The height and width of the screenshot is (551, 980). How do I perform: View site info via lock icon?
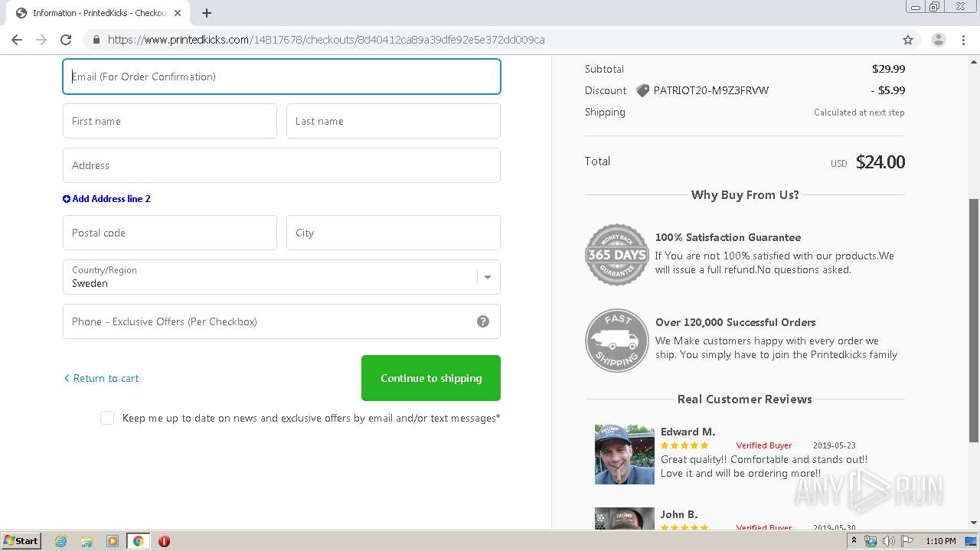coord(96,40)
